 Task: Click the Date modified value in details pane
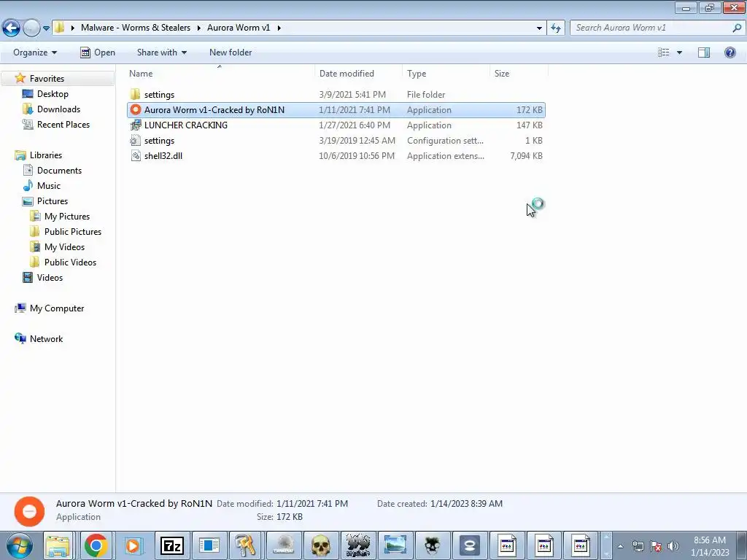point(312,504)
